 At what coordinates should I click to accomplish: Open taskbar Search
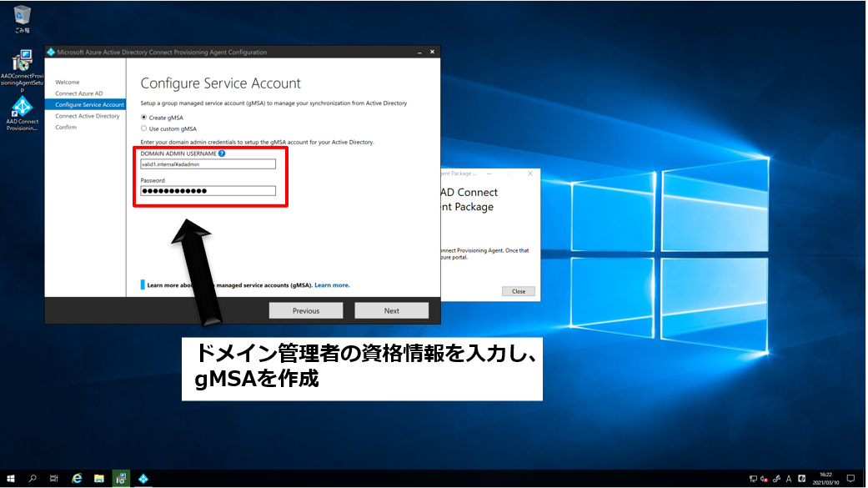33,479
